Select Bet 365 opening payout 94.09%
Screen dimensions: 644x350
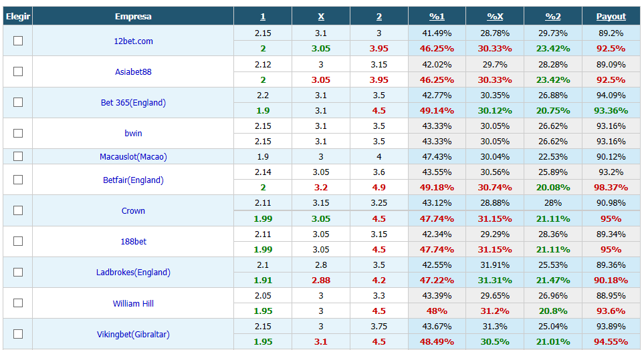(x=611, y=96)
